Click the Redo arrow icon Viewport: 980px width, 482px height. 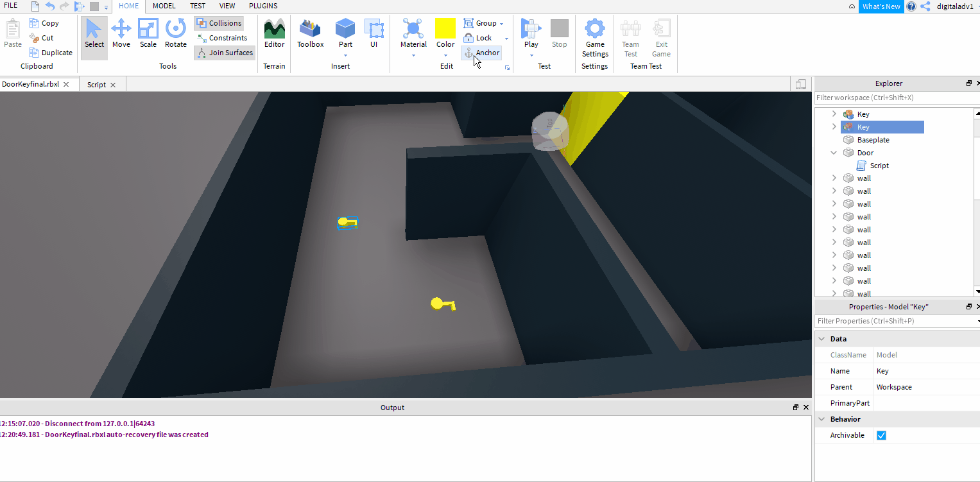point(64,6)
